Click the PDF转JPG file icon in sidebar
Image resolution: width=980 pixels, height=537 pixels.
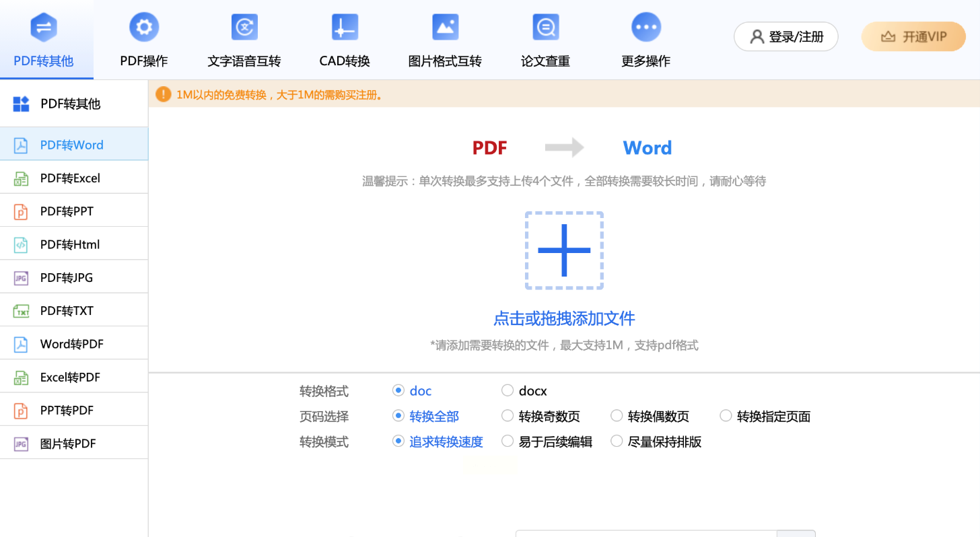click(22, 278)
